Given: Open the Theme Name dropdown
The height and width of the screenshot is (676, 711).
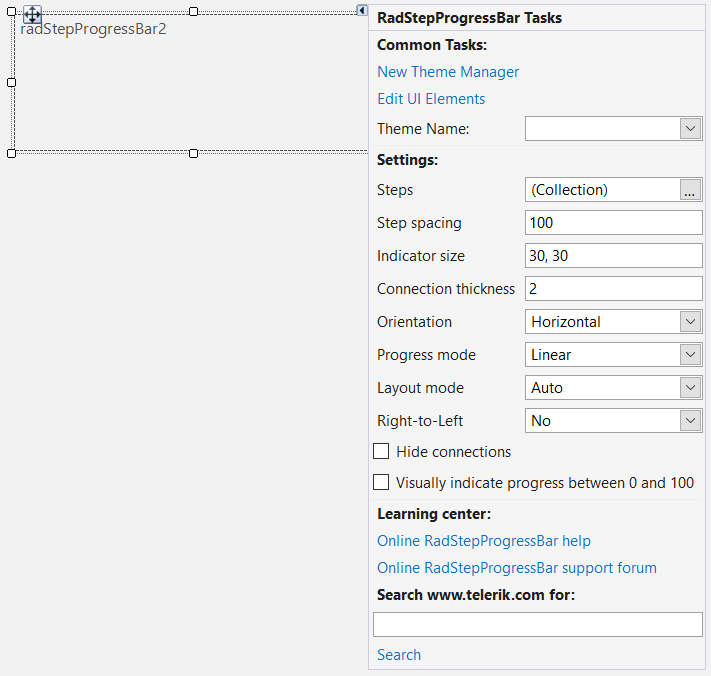Looking at the screenshot, I should pyautogui.click(x=690, y=129).
